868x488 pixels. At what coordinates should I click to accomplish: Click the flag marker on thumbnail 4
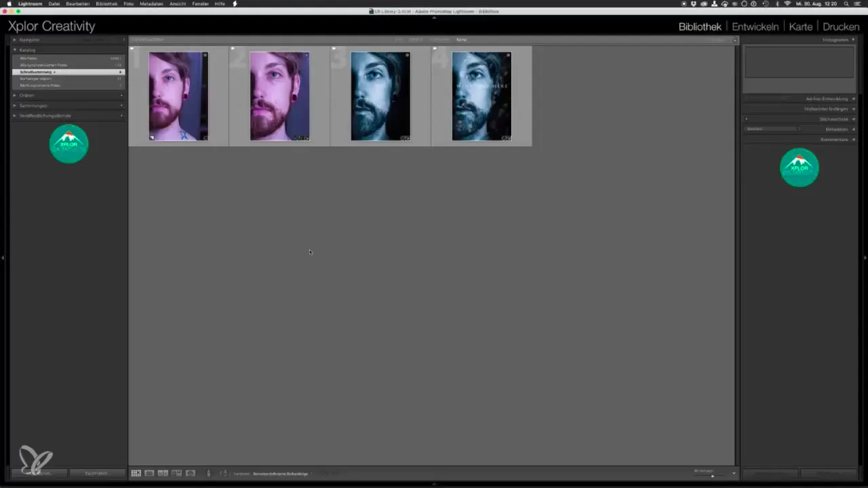click(435, 49)
